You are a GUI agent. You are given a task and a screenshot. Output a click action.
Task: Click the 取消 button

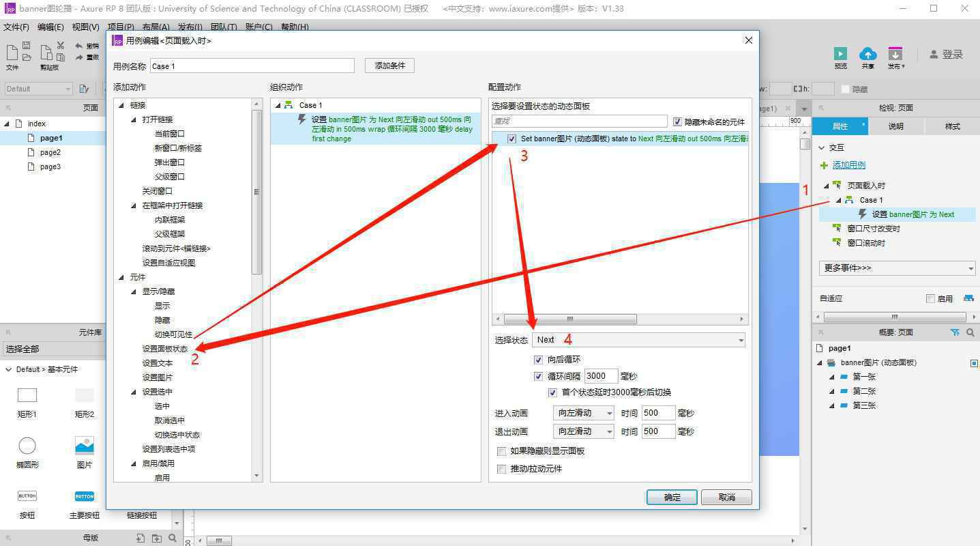click(727, 497)
